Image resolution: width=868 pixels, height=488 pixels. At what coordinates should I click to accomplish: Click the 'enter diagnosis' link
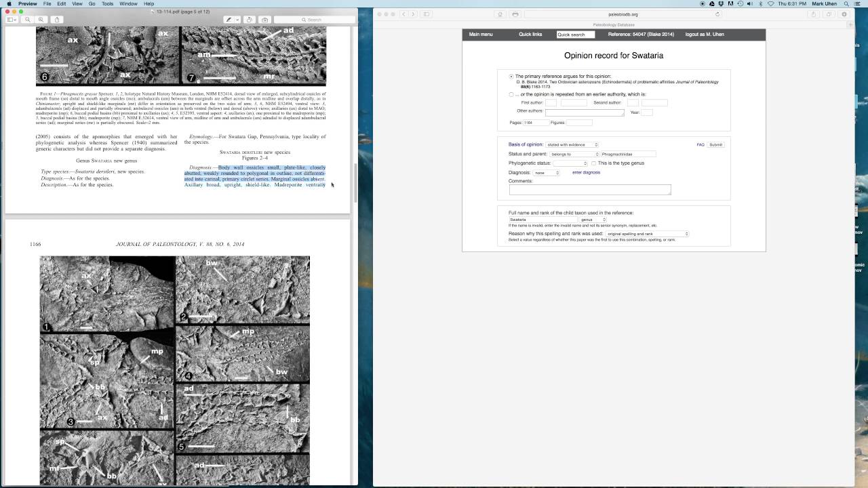tap(586, 173)
